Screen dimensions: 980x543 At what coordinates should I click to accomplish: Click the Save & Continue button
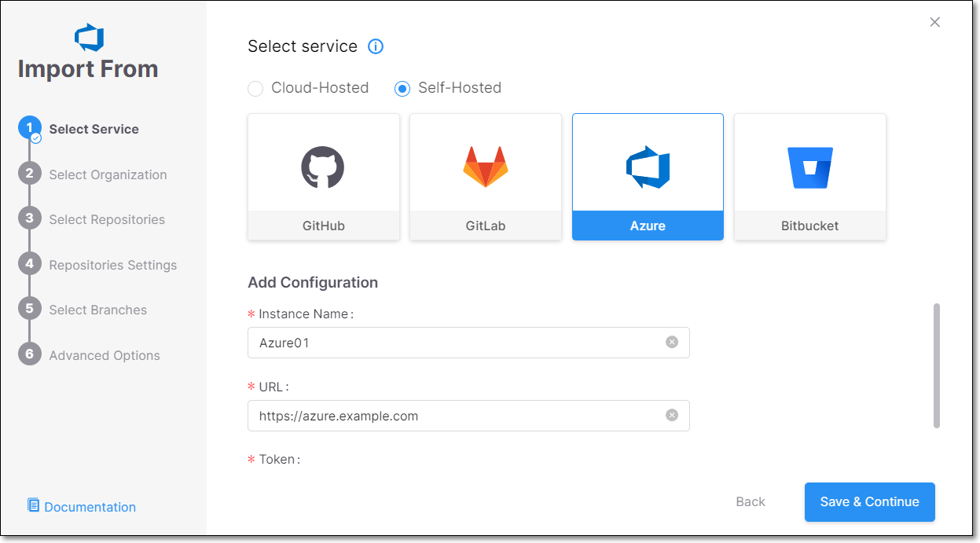click(870, 502)
